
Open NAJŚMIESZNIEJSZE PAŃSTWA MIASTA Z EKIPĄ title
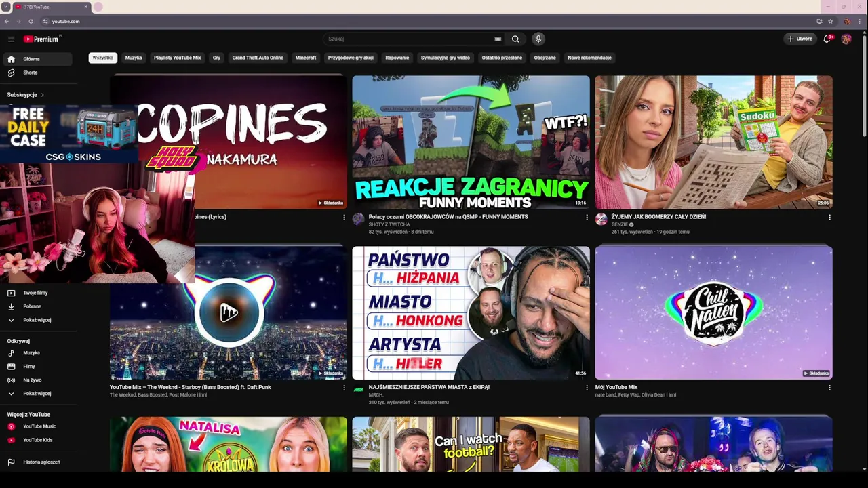click(x=429, y=387)
